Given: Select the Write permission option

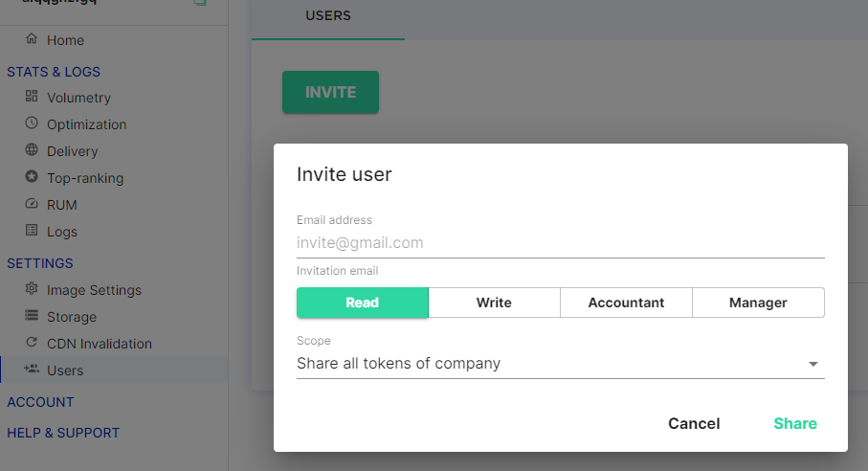Looking at the screenshot, I should pyautogui.click(x=494, y=303).
